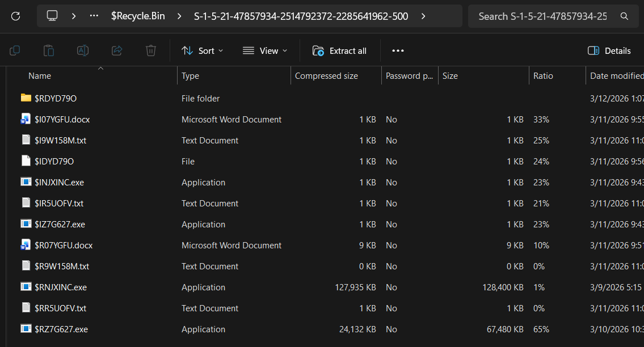Screen dimensions: 644x347
Task: Click the Delete trash can icon
Action: [151, 51]
